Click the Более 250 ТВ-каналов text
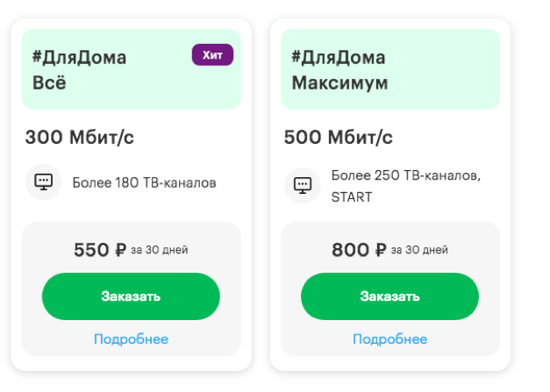The height and width of the screenshot is (392, 550). (405, 175)
